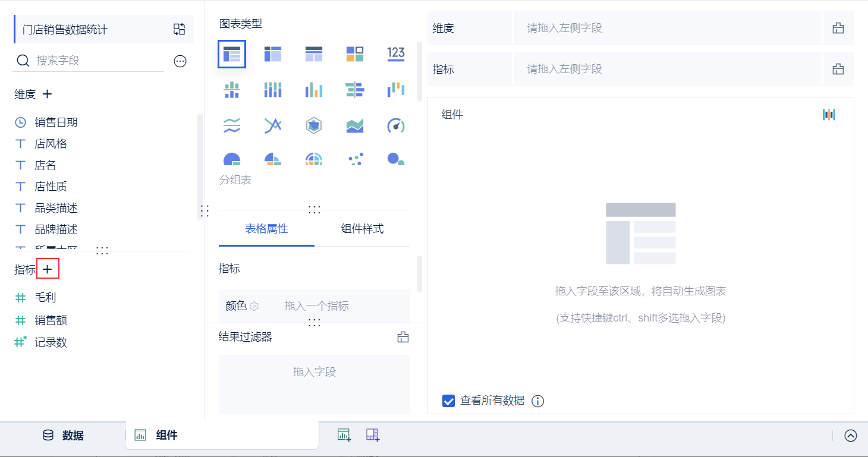This screenshot has width=868, height=457.
Task: Click the 结果过滤器 '拖入字段' drop area
Action: pyautogui.click(x=315, y=384)
